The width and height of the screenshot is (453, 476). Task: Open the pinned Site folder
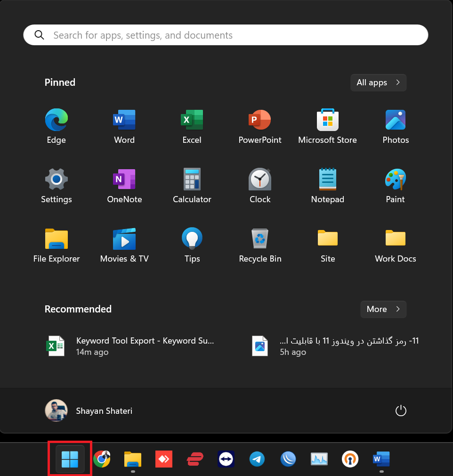pos(327,245)
